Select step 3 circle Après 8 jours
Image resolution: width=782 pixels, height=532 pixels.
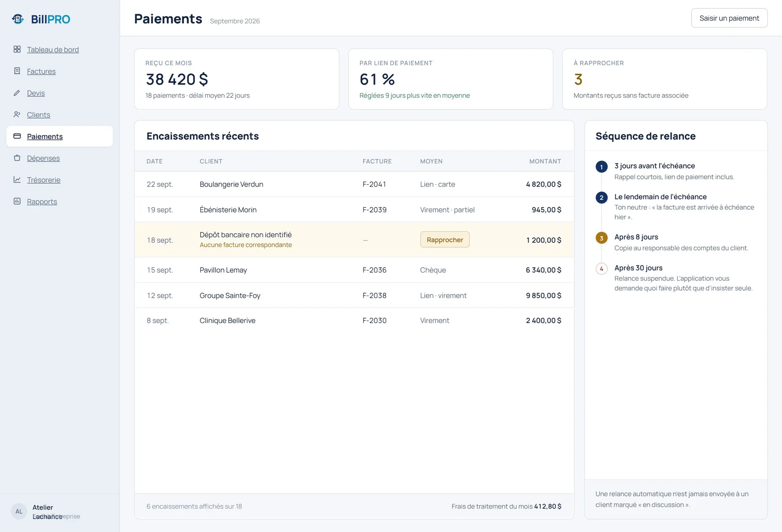[x=602, y=238]
